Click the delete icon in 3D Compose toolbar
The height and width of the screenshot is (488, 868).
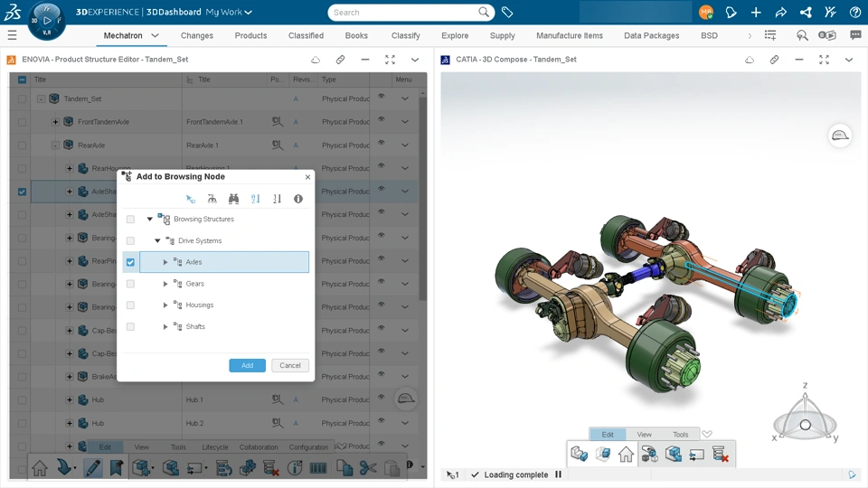click(x=721, y=455)
